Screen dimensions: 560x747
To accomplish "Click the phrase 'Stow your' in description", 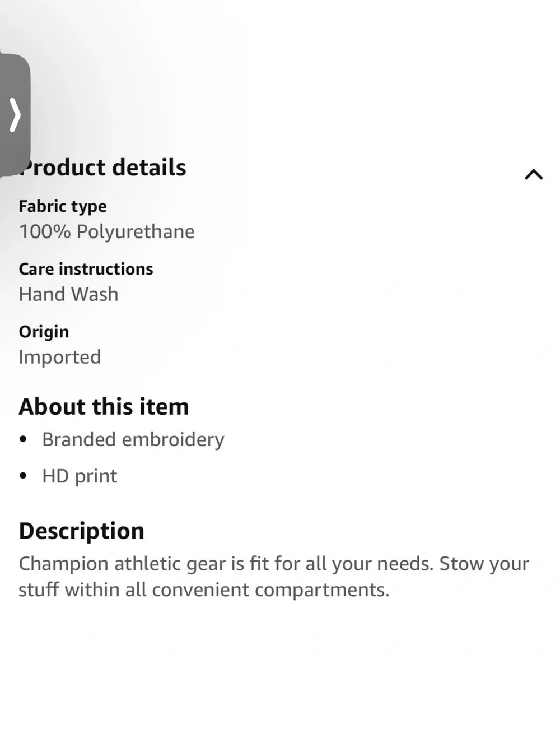I will tap(484, 564).
